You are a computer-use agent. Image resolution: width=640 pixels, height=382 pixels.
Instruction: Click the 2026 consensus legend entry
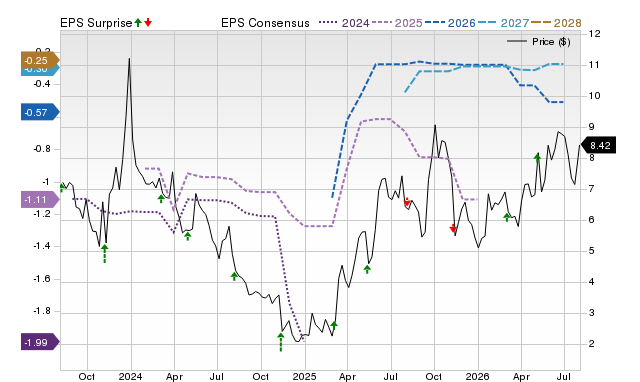point(450,23)
